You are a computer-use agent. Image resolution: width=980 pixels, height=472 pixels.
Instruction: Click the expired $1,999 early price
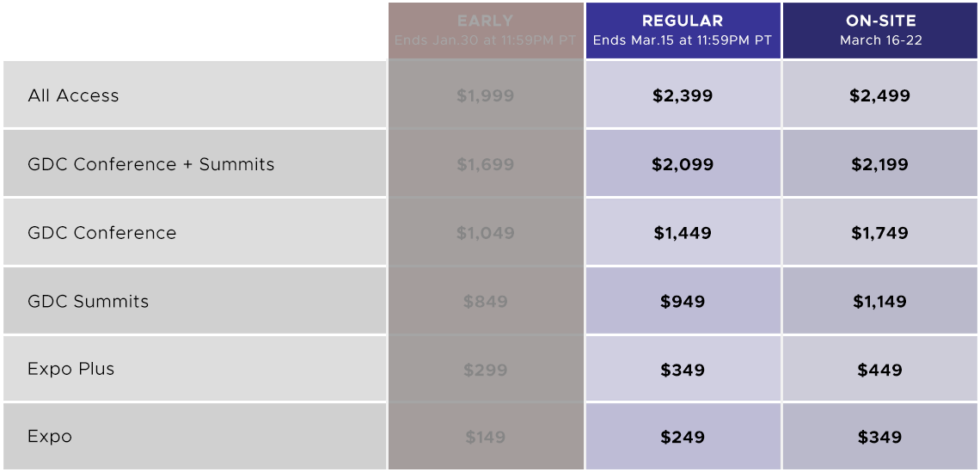click(x=486, y=95)
